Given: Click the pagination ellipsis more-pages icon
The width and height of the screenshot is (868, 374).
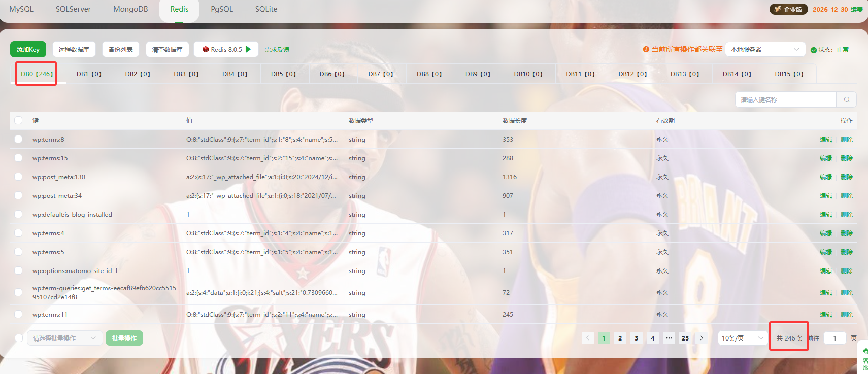Looking at the screenshot, I should (669, 338).
